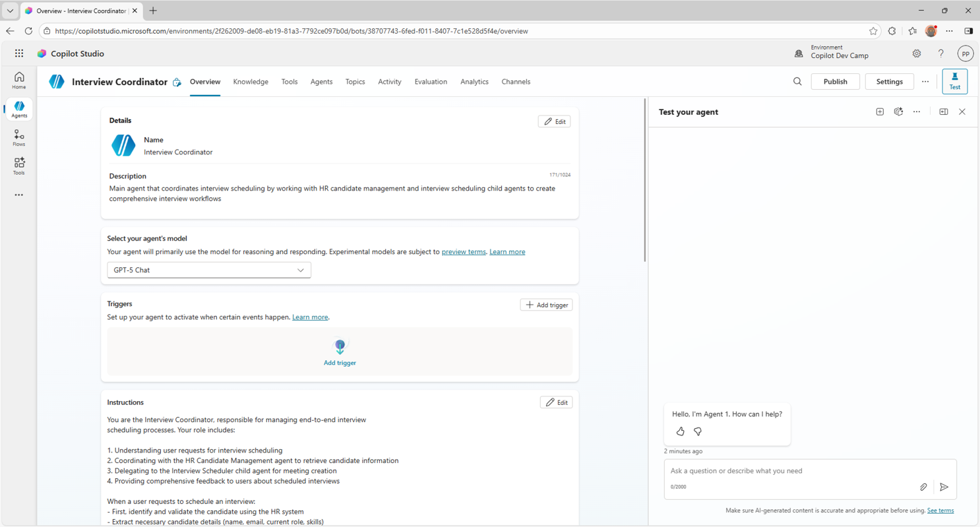Click the Publish button

(x=835, y=81)
